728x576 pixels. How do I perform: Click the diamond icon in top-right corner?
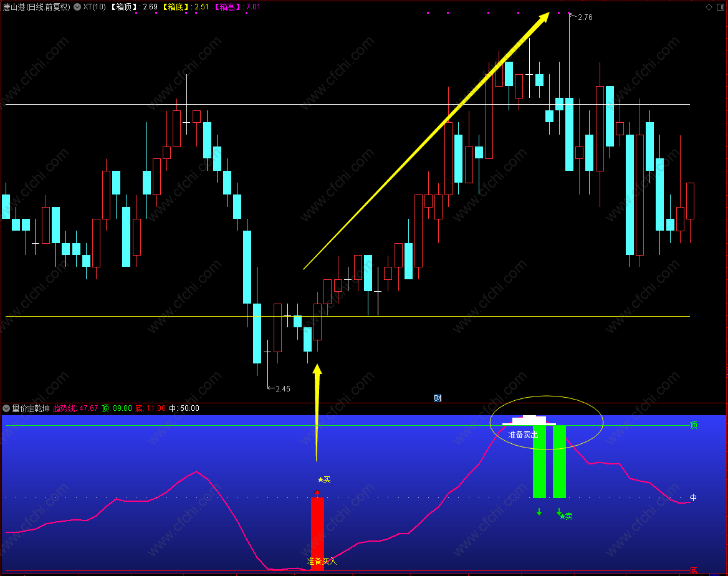tap(709, 7)
